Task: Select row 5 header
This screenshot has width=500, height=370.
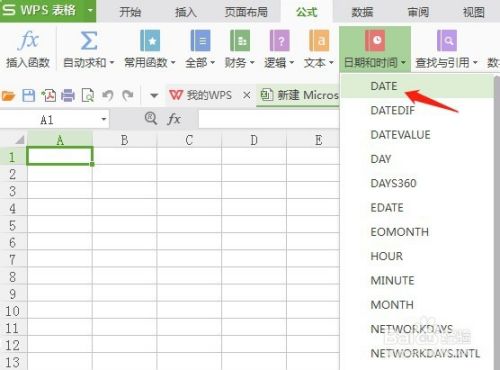Action: pos(13,225)
